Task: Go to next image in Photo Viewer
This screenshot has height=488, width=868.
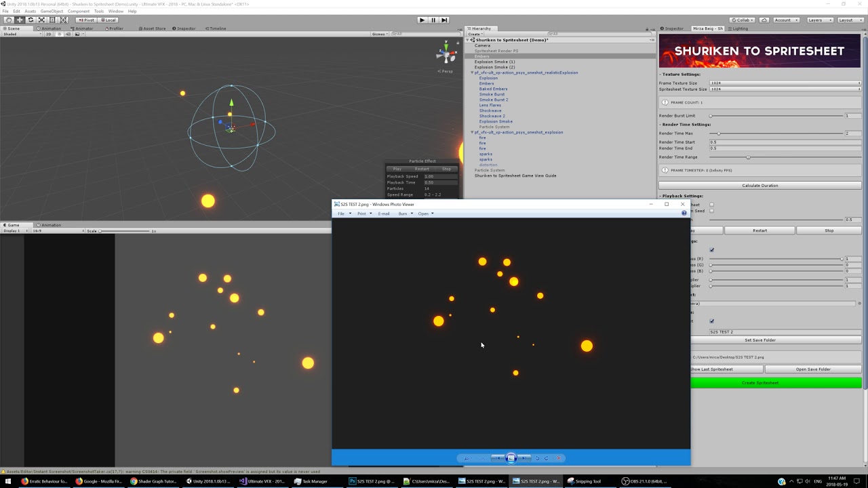Action: pyautogui.click(x=525, y=458)
